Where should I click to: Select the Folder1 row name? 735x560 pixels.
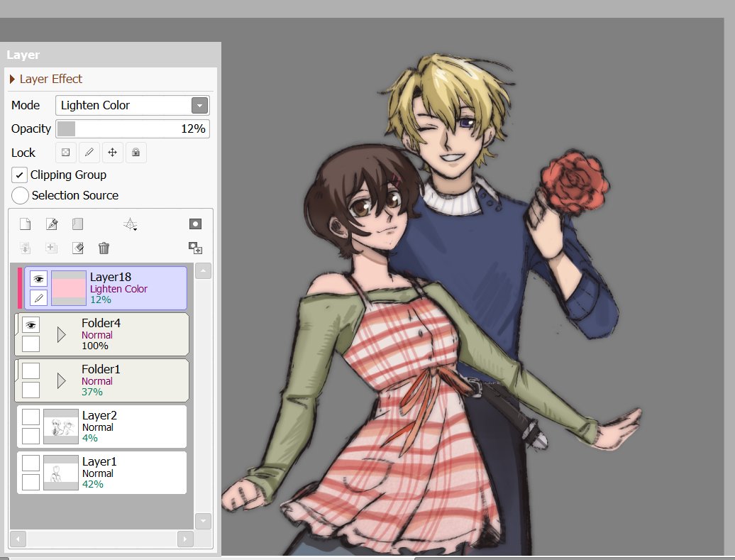[101, 369]
